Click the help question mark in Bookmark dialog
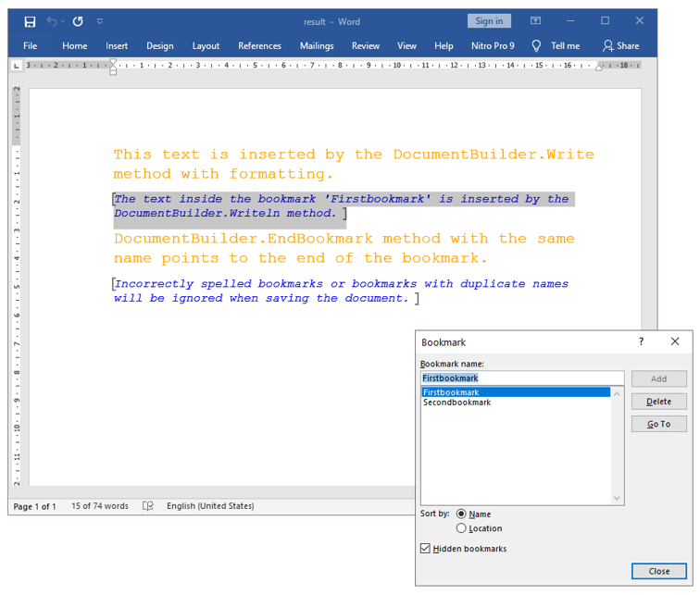This screenshot has height=595, width=700. [641, 341]
